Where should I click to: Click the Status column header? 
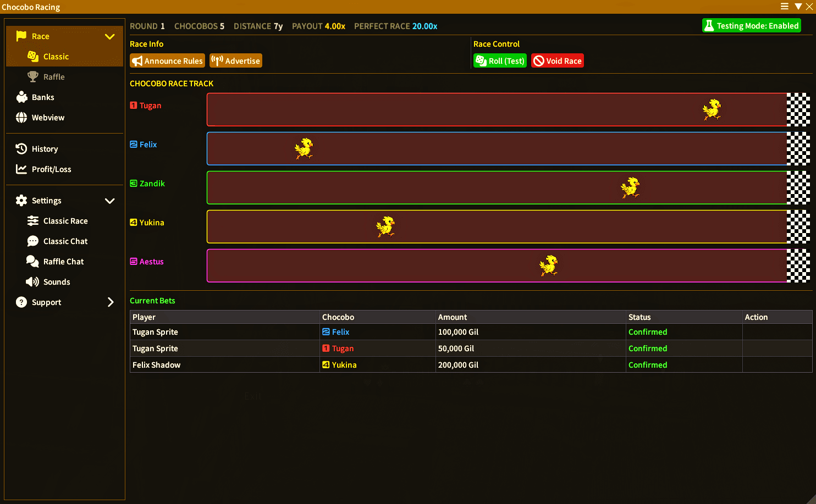point(684,317)
